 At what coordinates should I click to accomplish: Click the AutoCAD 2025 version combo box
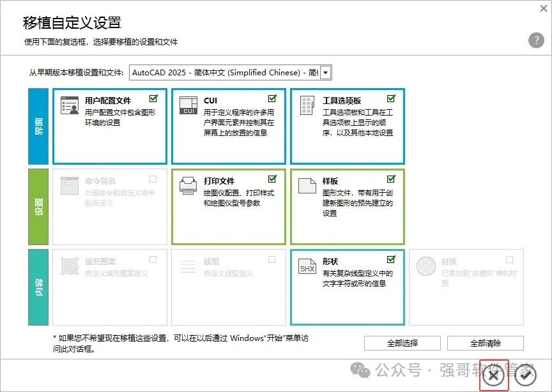point(230,73)
